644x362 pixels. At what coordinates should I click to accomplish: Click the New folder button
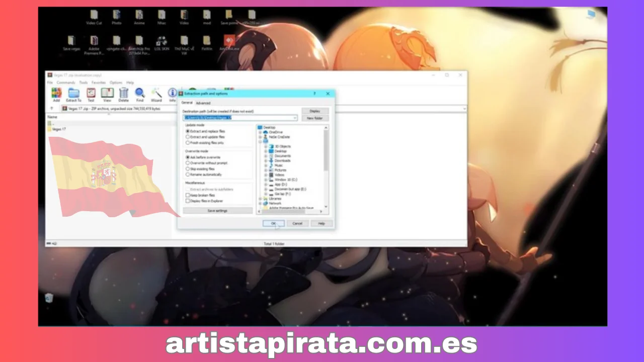pos(315,118)
